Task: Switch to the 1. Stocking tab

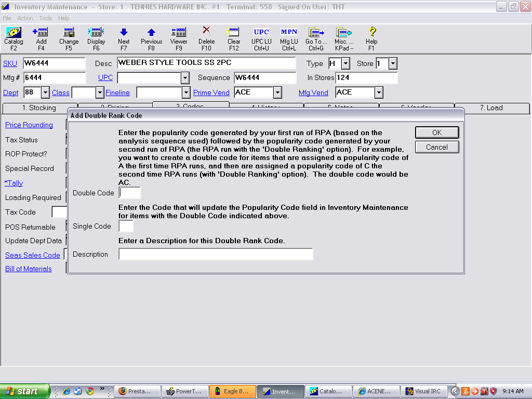Action: [39, 108]
